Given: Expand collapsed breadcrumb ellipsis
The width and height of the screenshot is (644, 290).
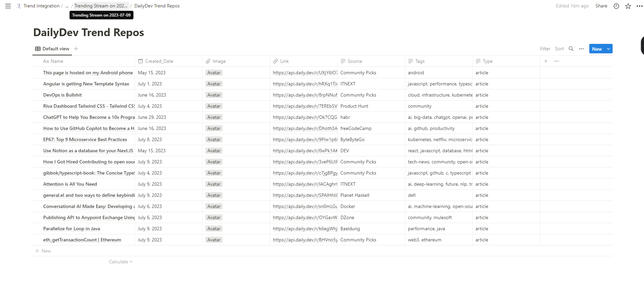Looking at the screenshot, I should [67, 6].
